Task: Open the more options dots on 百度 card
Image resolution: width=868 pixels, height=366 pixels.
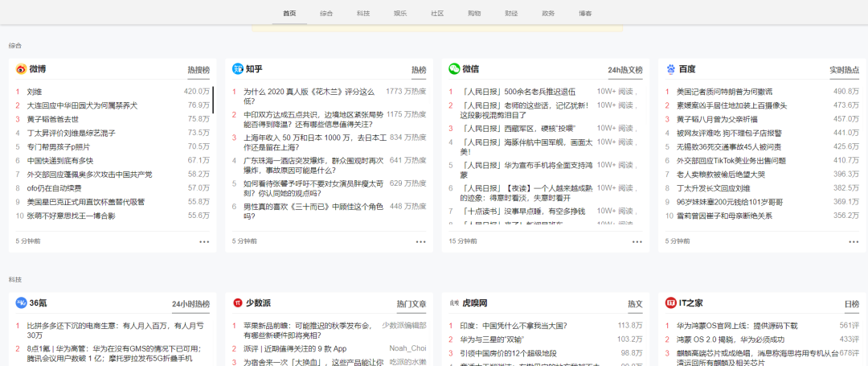Action: point(854,241)
